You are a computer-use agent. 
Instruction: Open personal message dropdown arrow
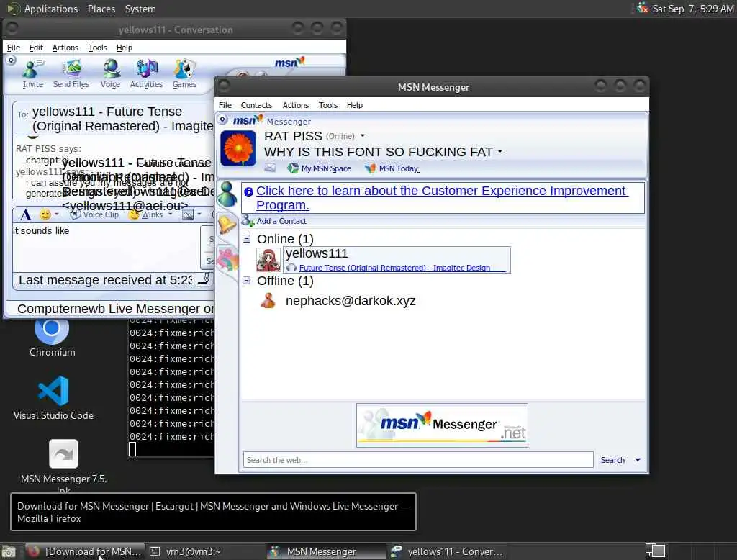tap(499, 152)
